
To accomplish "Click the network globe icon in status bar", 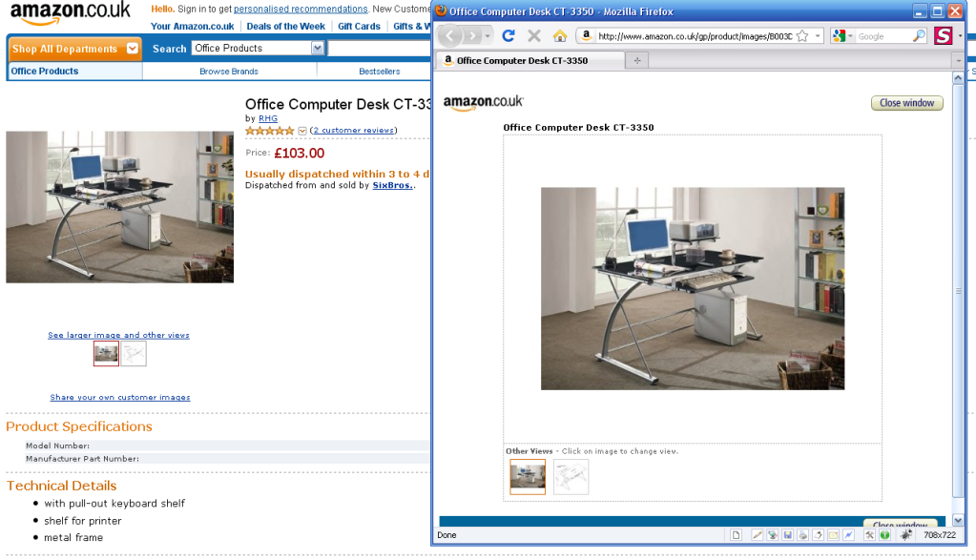I will tap(773, 535).
